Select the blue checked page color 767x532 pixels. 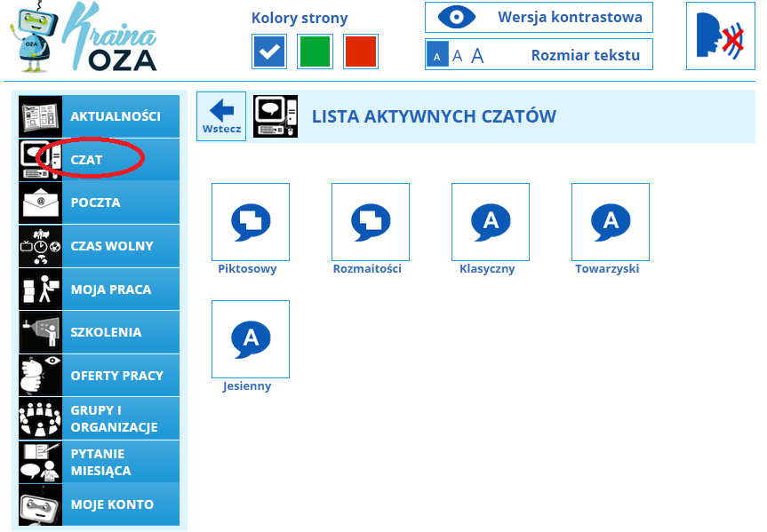[268, 52]
